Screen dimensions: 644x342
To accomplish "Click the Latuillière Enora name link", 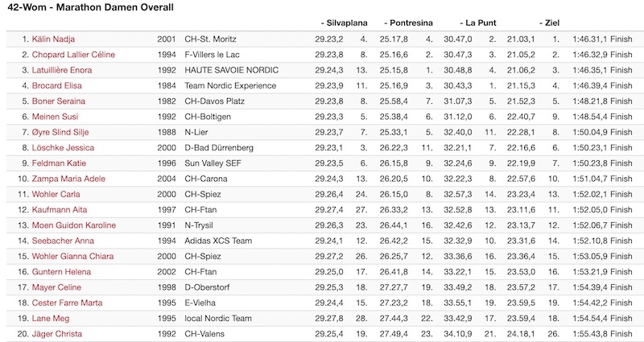I will (62, 70).
